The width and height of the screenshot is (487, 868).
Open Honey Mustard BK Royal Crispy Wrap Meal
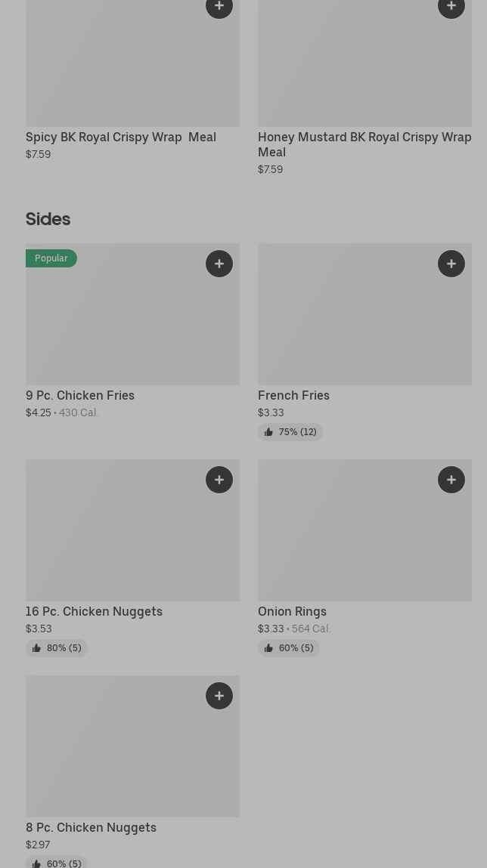(364, 144)
